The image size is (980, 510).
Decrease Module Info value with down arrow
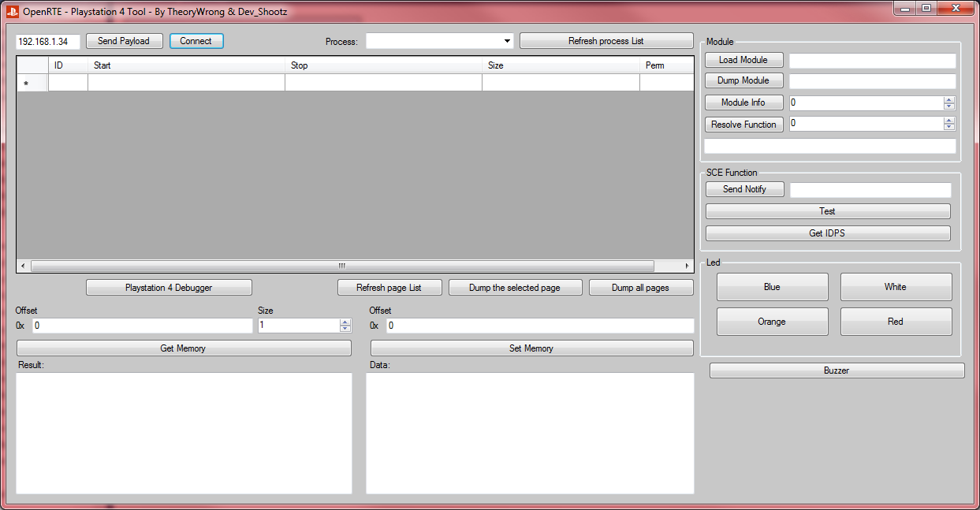[x=949, y=106]
